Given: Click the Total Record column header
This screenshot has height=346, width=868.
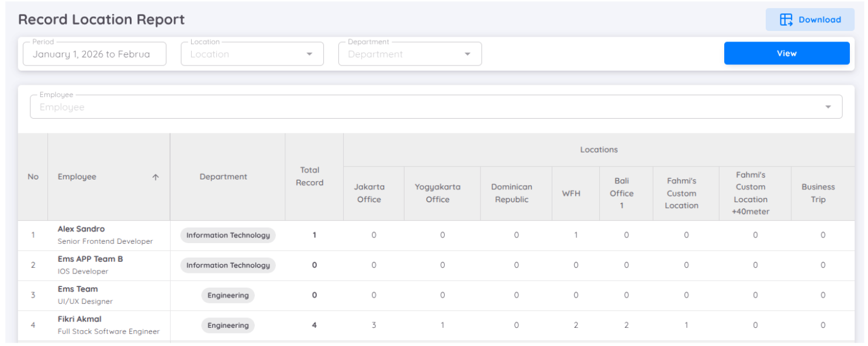Looking at the screenshot, I should [314, 177].
